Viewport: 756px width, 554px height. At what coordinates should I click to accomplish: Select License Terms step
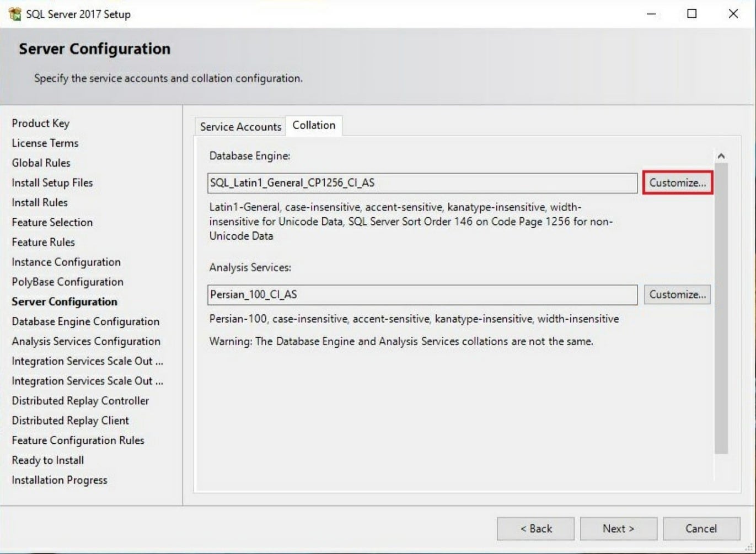45,143
